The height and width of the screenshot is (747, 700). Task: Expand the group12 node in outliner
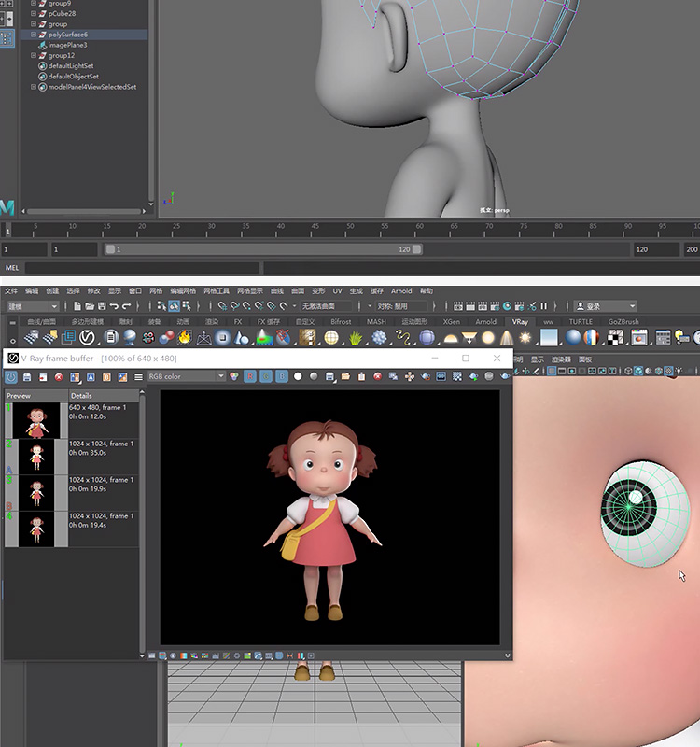point(34,55)
